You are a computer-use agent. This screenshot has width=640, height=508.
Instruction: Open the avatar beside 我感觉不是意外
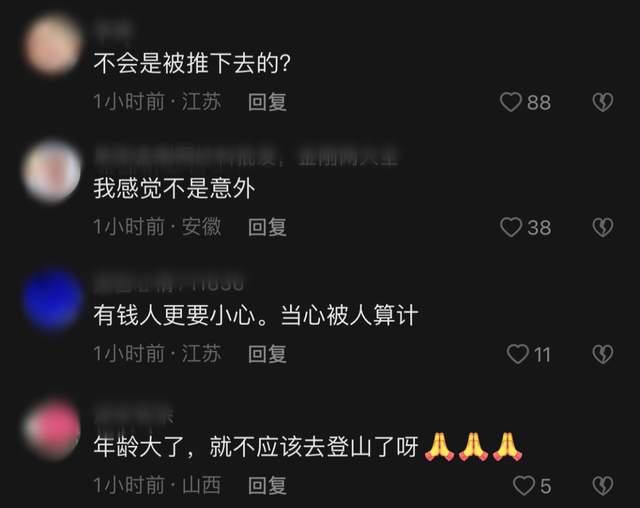click(52, 171)
